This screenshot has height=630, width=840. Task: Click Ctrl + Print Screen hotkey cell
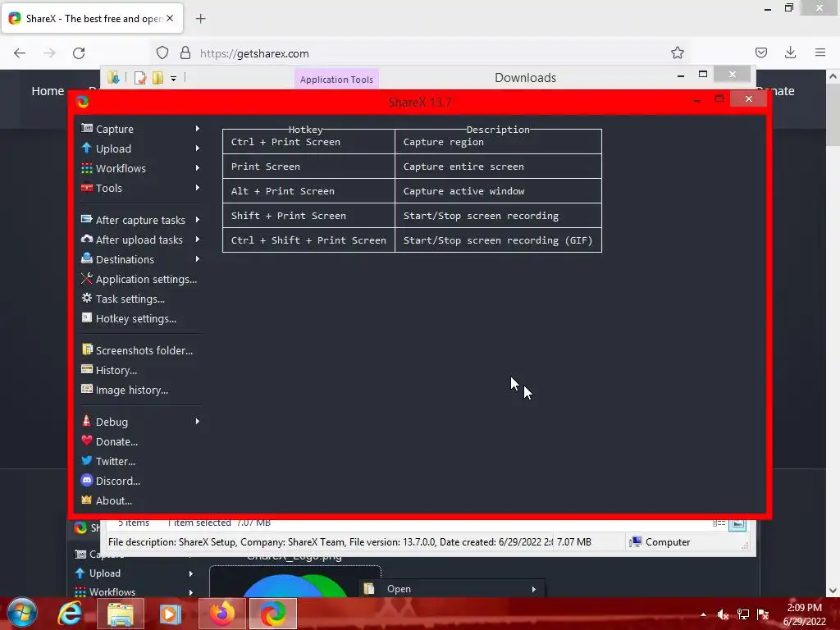pyautogui.click(x=308, y=142)
